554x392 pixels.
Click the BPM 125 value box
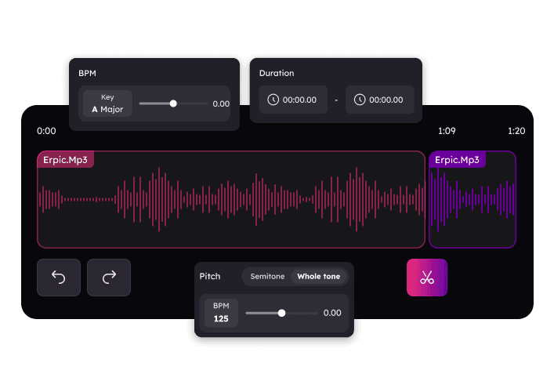coord(221,313)
